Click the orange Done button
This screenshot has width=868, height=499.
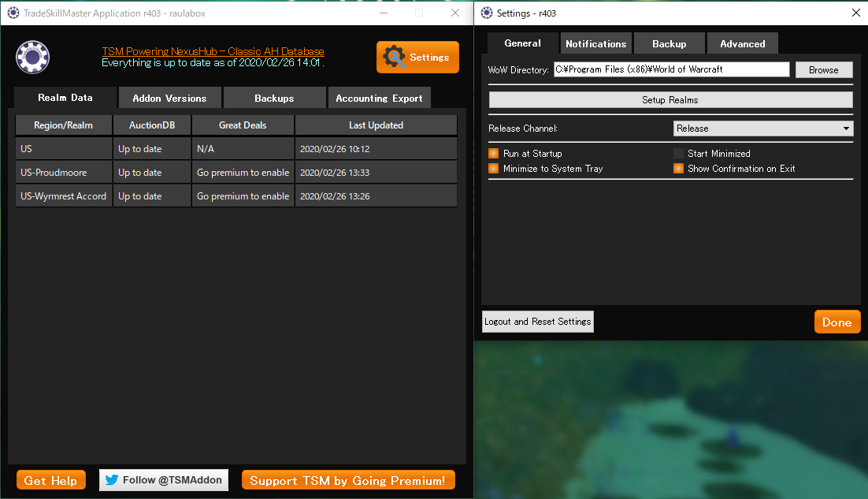click(837, 322)
